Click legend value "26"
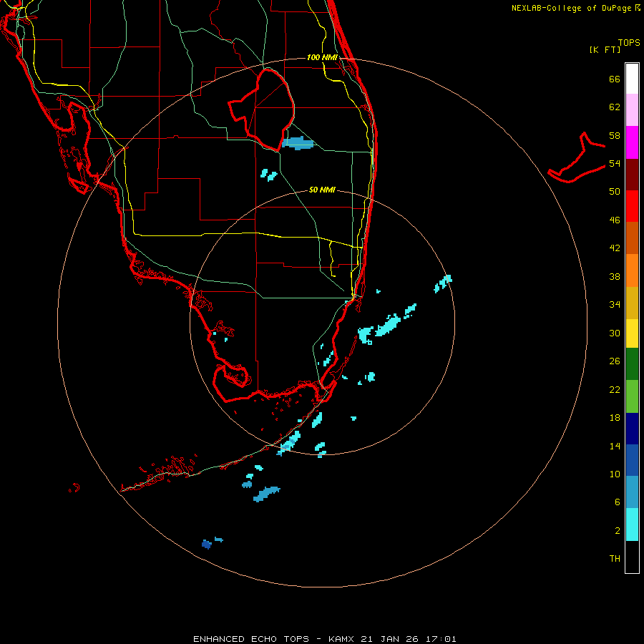The width and height of the screenshot is (644, 644). click(615, 361)
